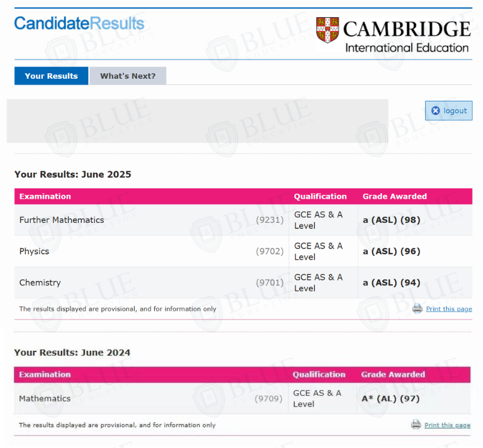Viewport: 483px width, 448px height.
Task: Select the Mathematics examination name
Action: coord(45,398)
